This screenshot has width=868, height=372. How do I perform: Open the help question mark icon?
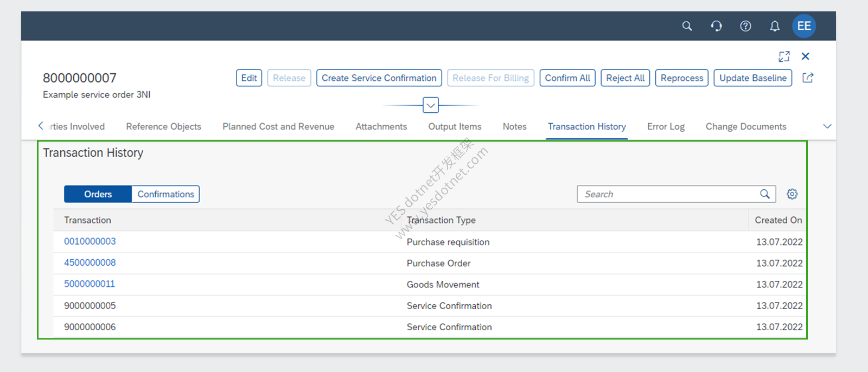click(745, 26)
